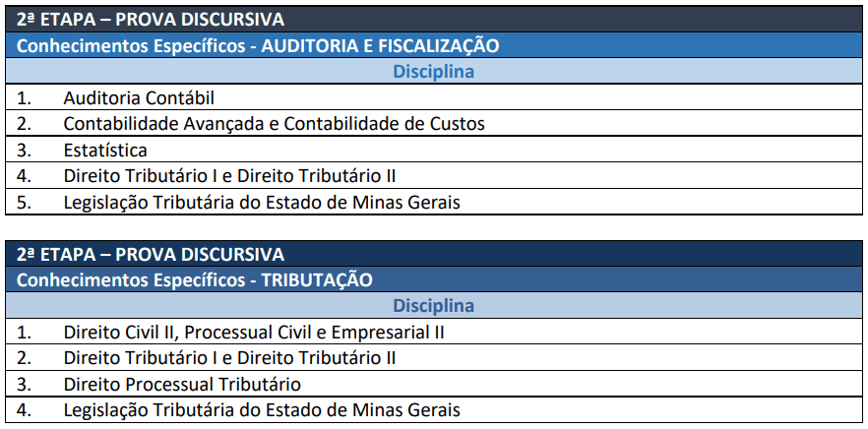The width and height of the screenshot is (868, 429).
Task: Click number 2 beside "Contabilidade Avançada"
Action: pyautogui.click(x=24, y=124)
